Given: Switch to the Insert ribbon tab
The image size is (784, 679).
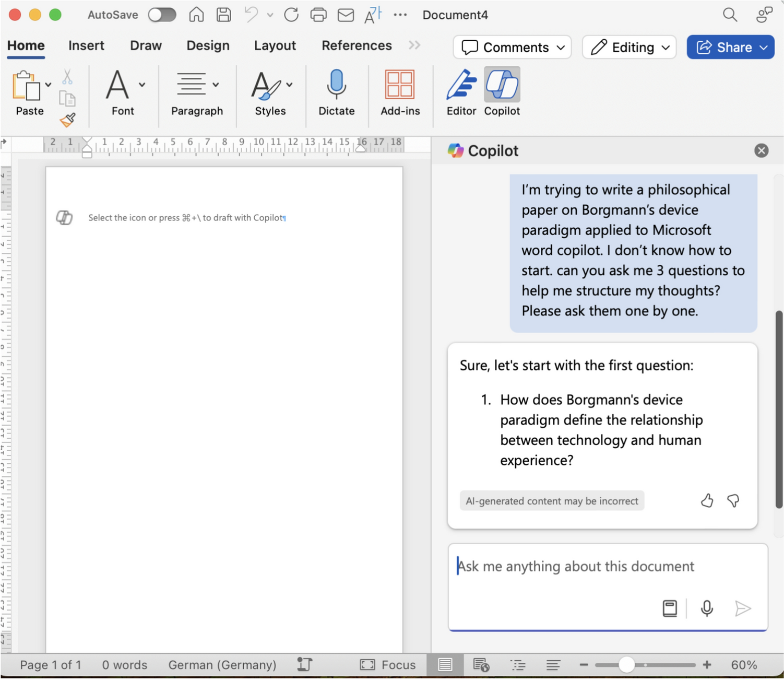Looking at the screenshot, I should point(86,46).
